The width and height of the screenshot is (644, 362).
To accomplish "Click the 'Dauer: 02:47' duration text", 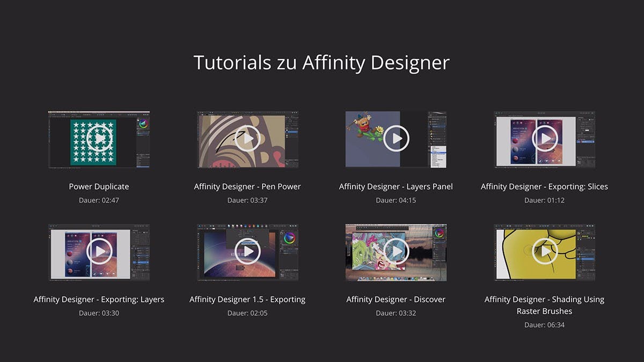I will coord(99,200).
